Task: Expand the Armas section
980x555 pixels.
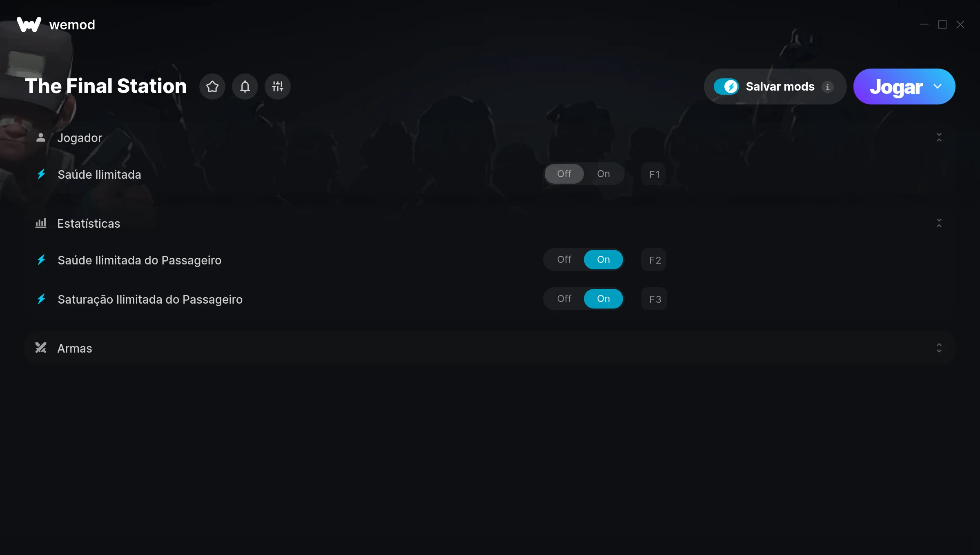Action: coord(939,348)
